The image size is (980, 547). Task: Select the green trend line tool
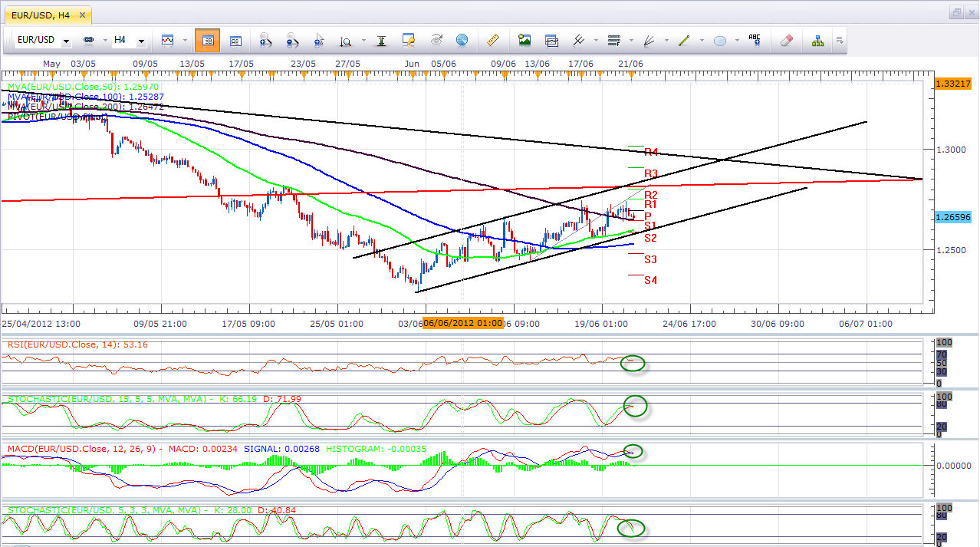tap(685, 40)
